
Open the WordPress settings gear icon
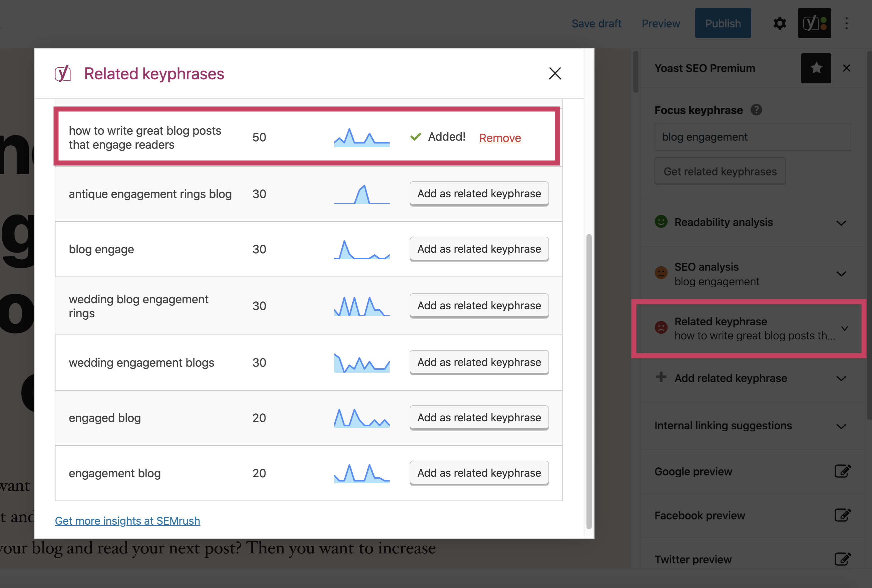[779, 23]
